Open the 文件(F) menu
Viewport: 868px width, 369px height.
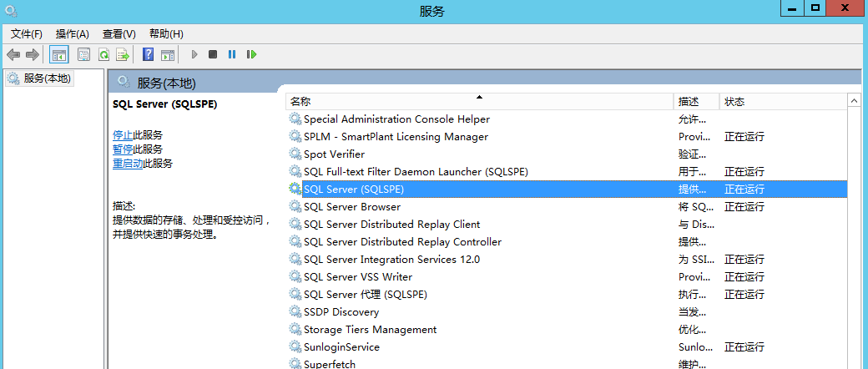tap(27, 33)
